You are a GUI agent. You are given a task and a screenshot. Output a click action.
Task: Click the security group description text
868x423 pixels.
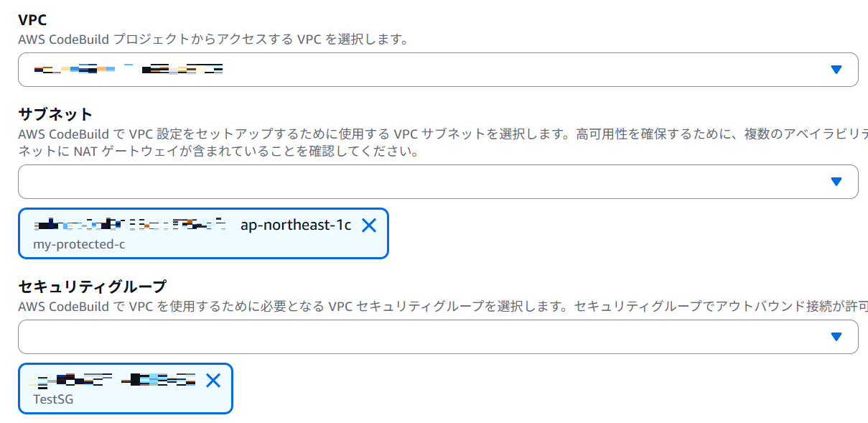[431, 307]
